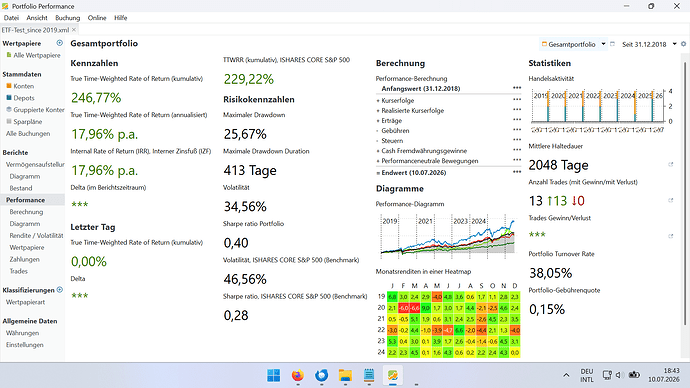This screenshot has width=690, height=388.
Task: Open File Explorer from the taskbar
Action: pyautogui.click(x=345, y=375)
